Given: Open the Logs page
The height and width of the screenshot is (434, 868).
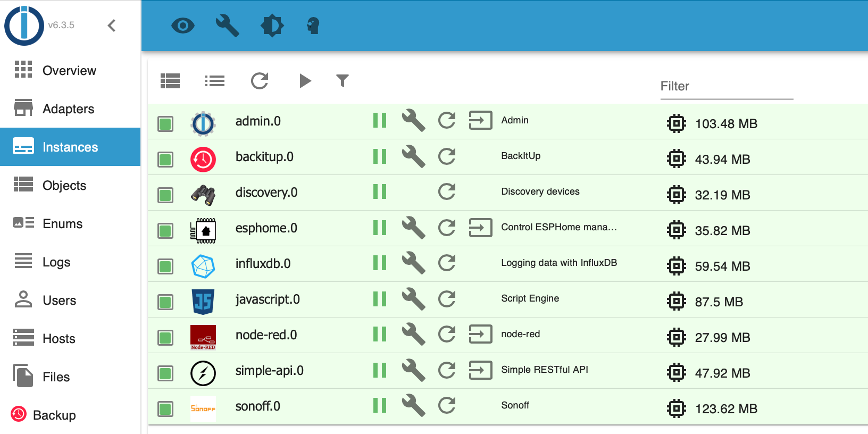Looking at the screenshot, I should pyautogui.click(x=70, y=262).
